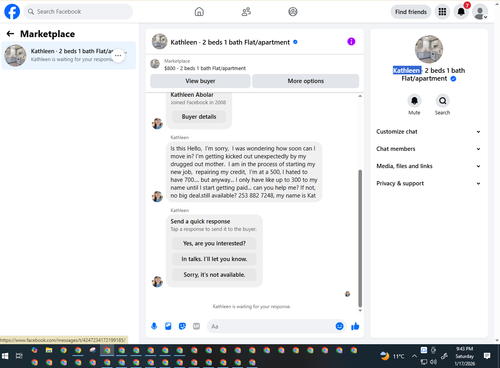Open the Facebook menu grid icon
This screenshot has width=500, height=368.
[x=442, y=12]
